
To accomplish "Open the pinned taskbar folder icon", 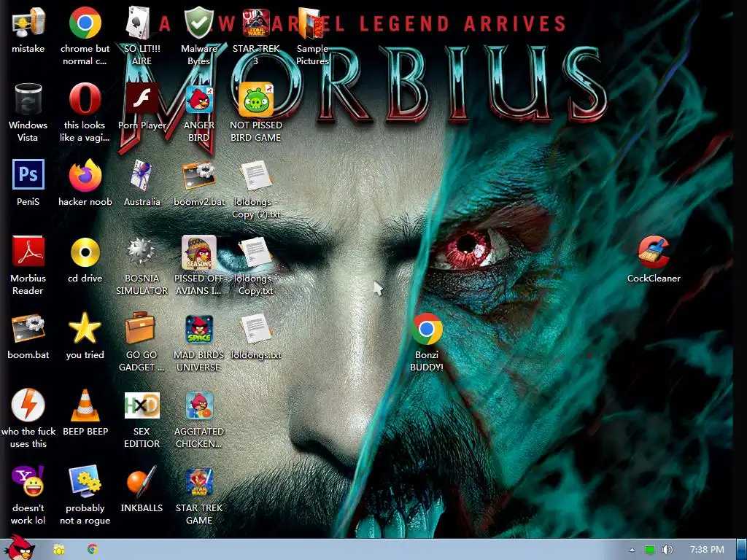I will 59,550.
